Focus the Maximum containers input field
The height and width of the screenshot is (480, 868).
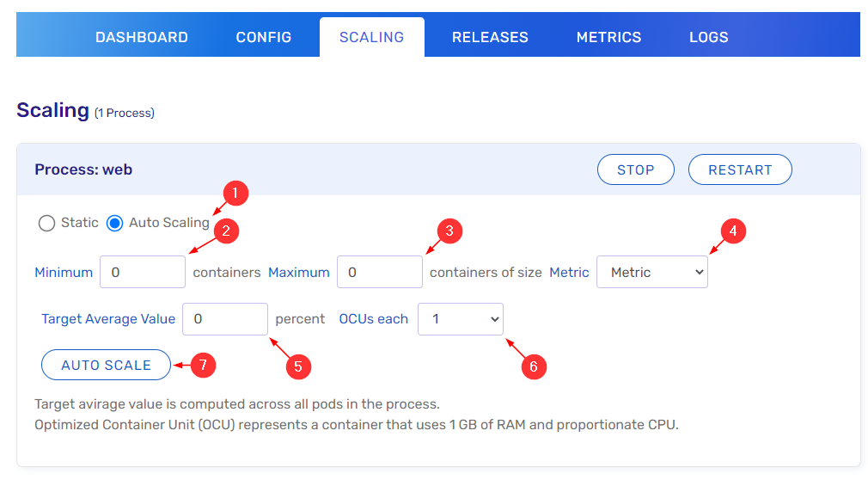pyautogui.click(x=379, y=272)
